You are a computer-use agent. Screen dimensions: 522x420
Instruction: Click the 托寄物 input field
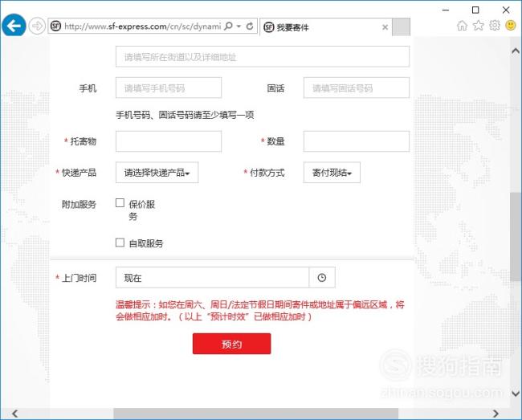[x=169, y=141]
